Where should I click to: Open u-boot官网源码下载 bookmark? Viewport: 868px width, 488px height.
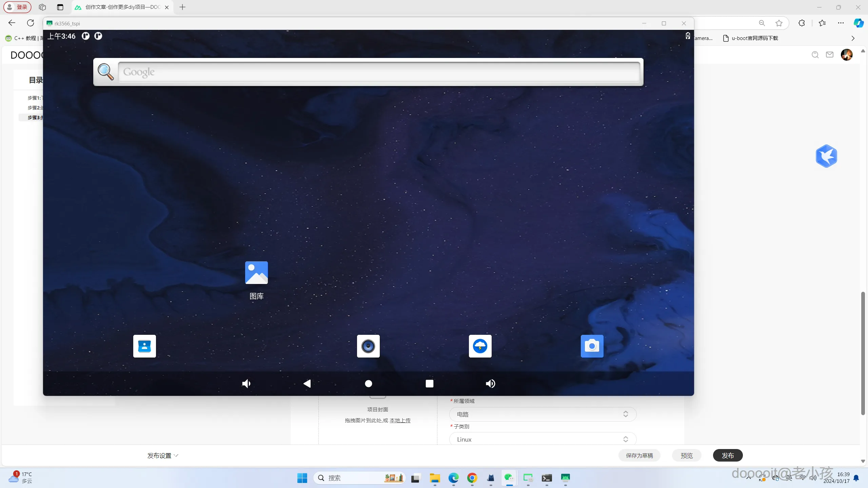pos(751,38)
